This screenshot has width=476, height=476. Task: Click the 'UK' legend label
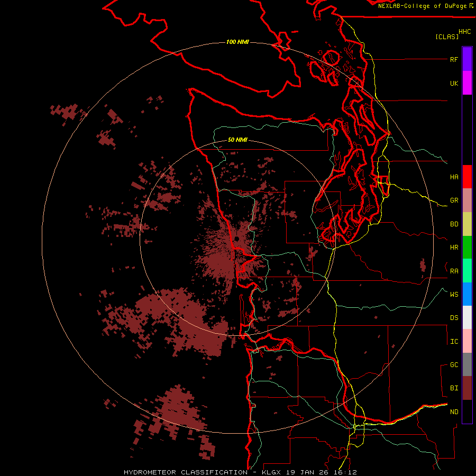(454, 83)
